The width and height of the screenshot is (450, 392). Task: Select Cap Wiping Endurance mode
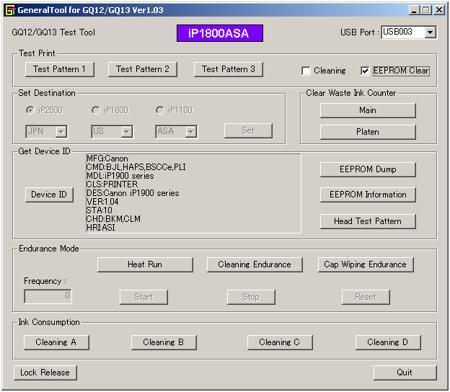point(366,265)
